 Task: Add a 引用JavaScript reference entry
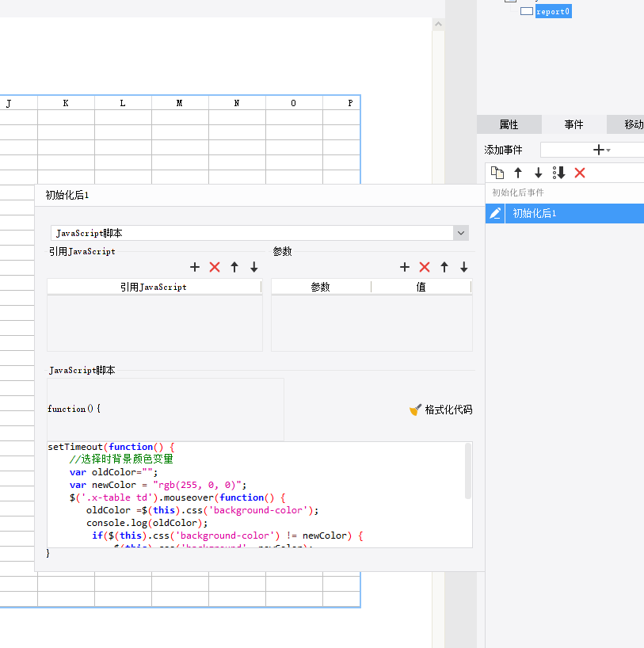click(195, 267)
